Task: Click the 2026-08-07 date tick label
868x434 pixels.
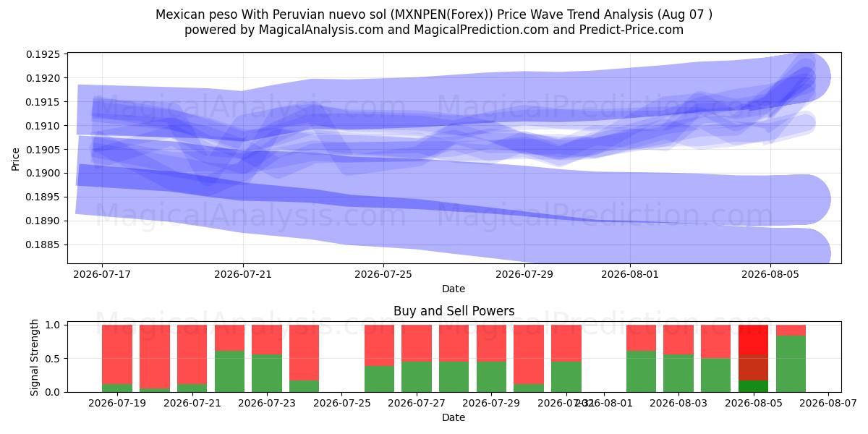Action: click(x=828, y=404)
